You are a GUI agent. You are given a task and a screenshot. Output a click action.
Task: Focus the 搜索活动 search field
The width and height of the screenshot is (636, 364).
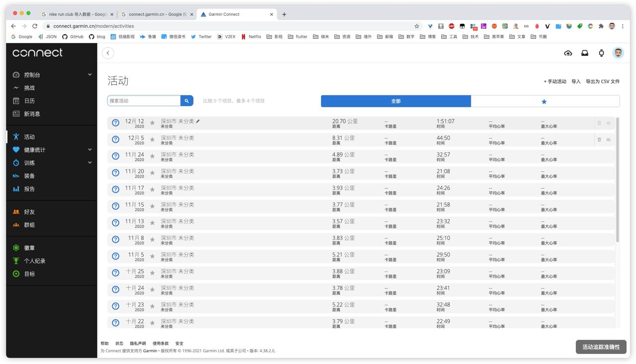[144, 101]
